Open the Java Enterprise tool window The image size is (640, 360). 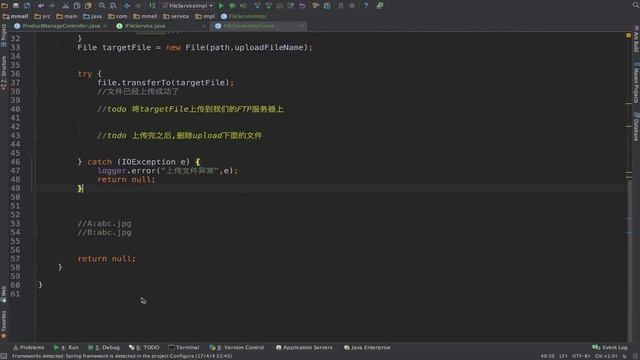pyautogui.click(x=367, y=347)
